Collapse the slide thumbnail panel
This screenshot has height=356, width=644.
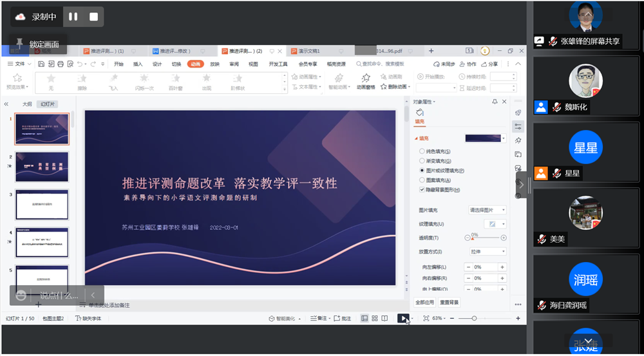click(6, 104)
